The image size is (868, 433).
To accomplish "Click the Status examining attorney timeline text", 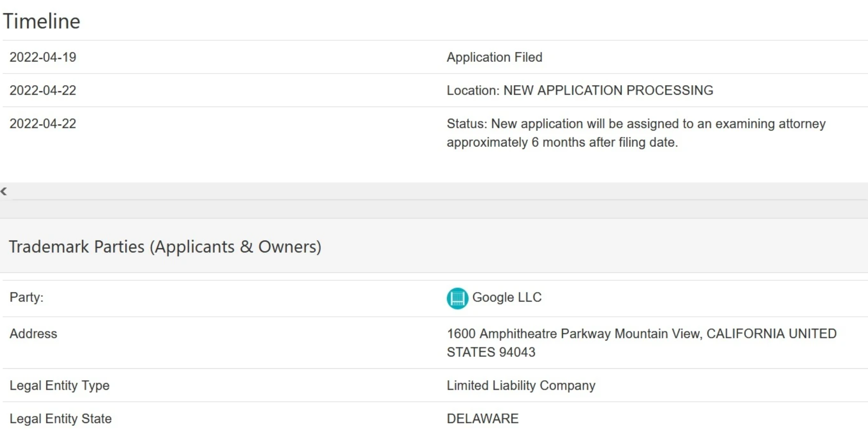I will 636,133.
